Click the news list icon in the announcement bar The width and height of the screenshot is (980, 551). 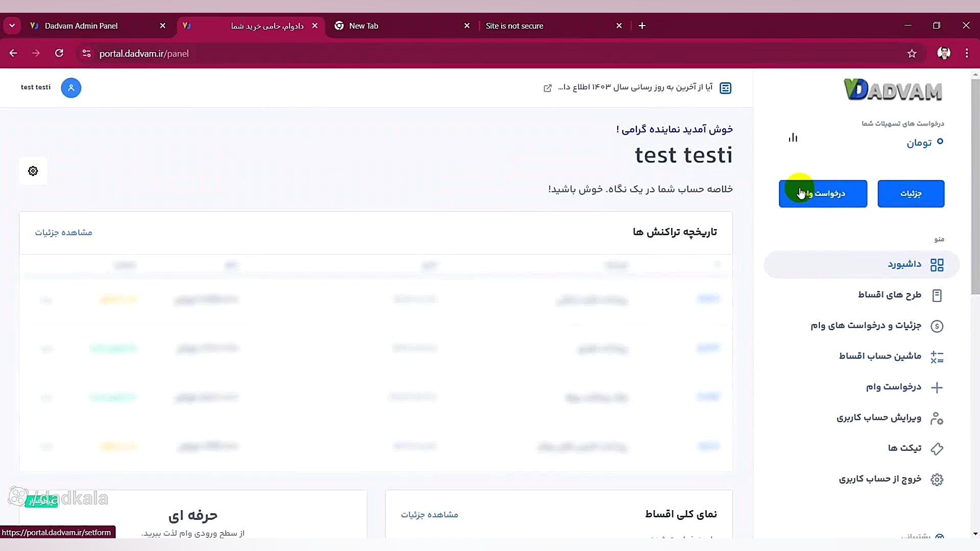725,88
